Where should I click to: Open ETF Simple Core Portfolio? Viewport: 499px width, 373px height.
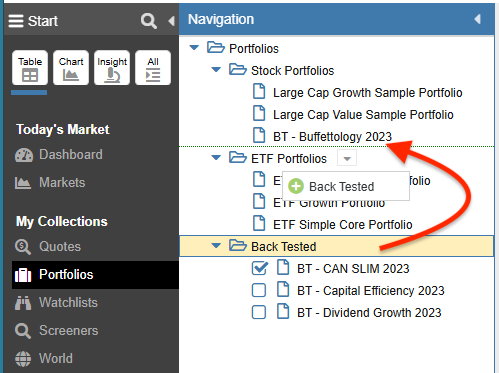coord(343,225)
